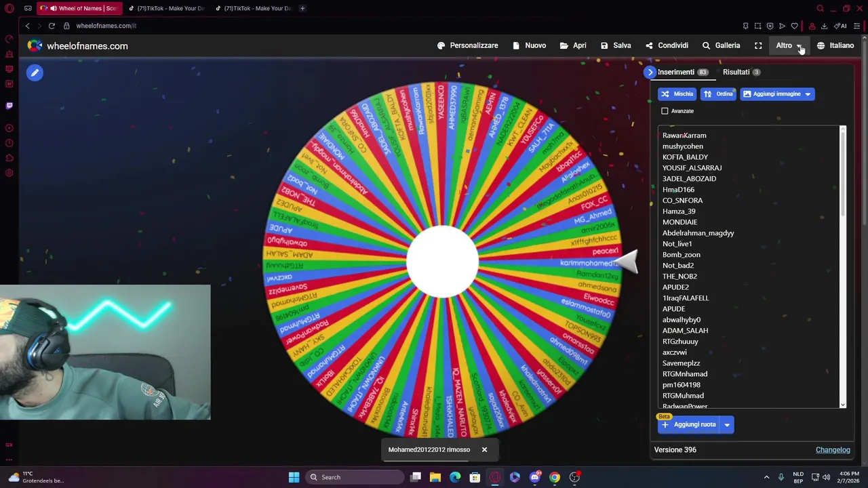Open Microsoft Store from taskbar
The width and height of the screenshot is (868, 488).
475,477
